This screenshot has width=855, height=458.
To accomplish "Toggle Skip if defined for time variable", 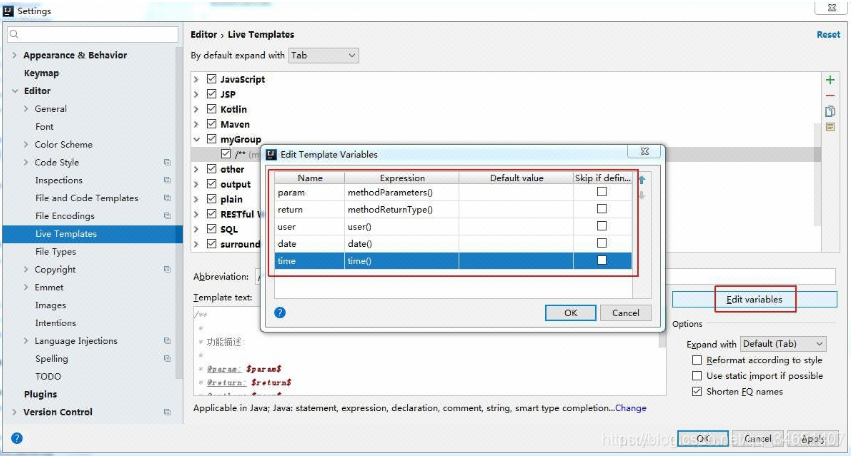I will coord(602,260).
